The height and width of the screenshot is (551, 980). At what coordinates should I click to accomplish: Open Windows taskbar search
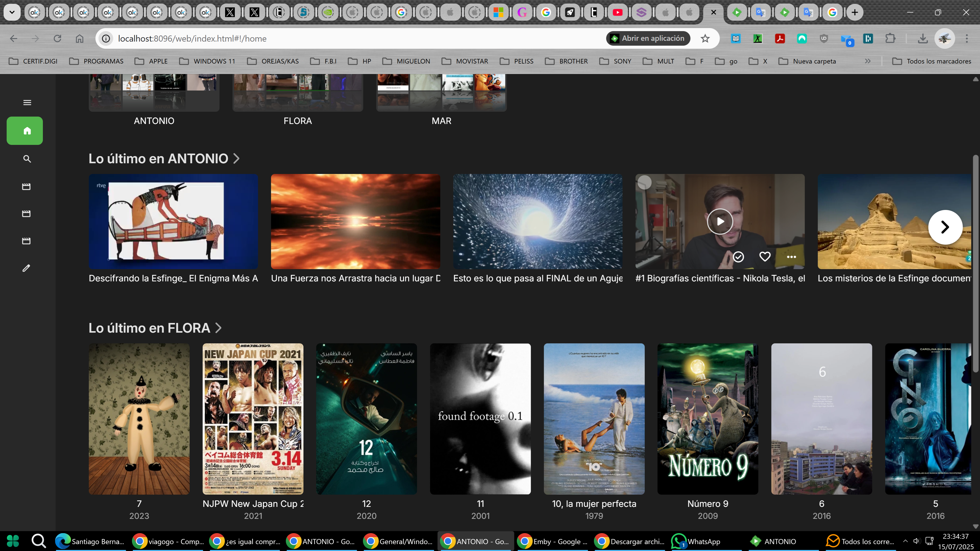(x=39, y=541)
